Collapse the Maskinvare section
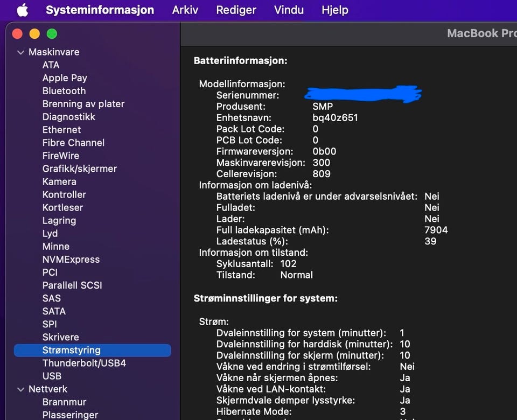This screenshot has width=517, height=420. 21,52
